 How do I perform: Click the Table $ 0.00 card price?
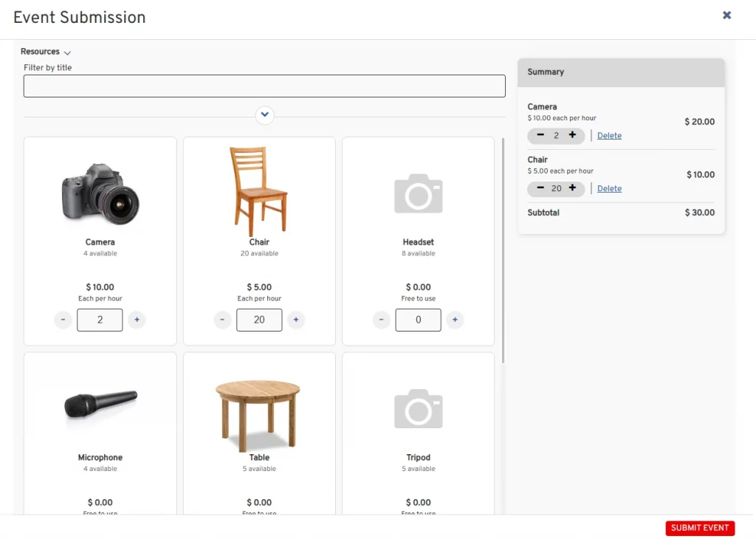click(259, 503)
